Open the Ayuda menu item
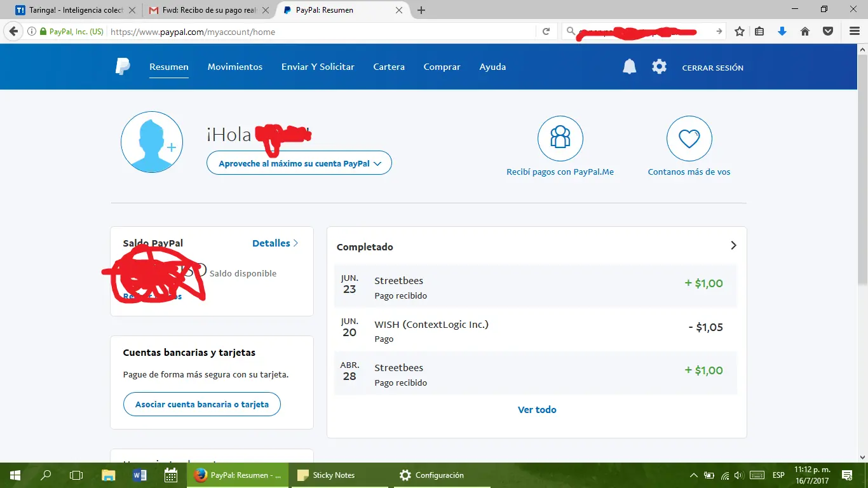The width and height of the screenshot is (868, 488). tap(492, 67)
